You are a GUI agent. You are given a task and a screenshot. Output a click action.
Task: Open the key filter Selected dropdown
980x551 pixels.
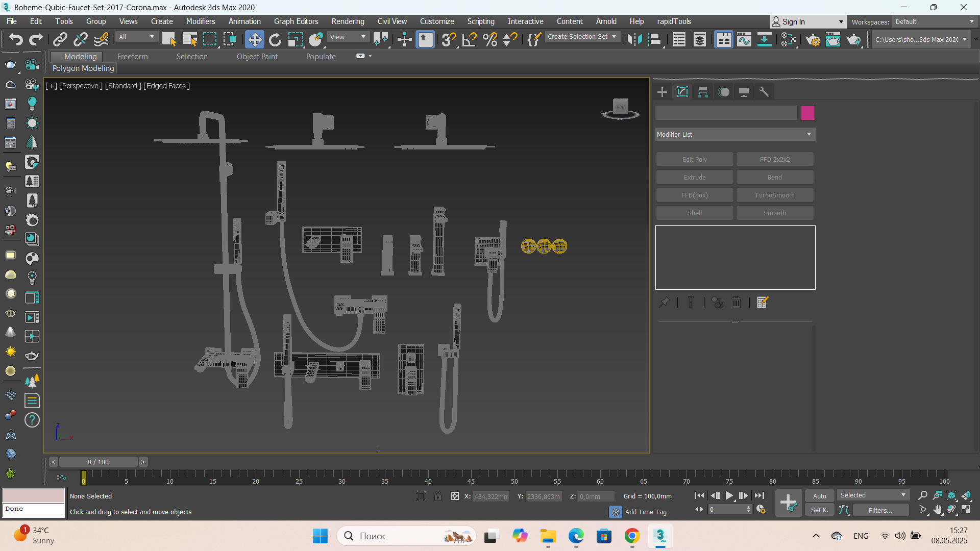(x=873, y=495)
